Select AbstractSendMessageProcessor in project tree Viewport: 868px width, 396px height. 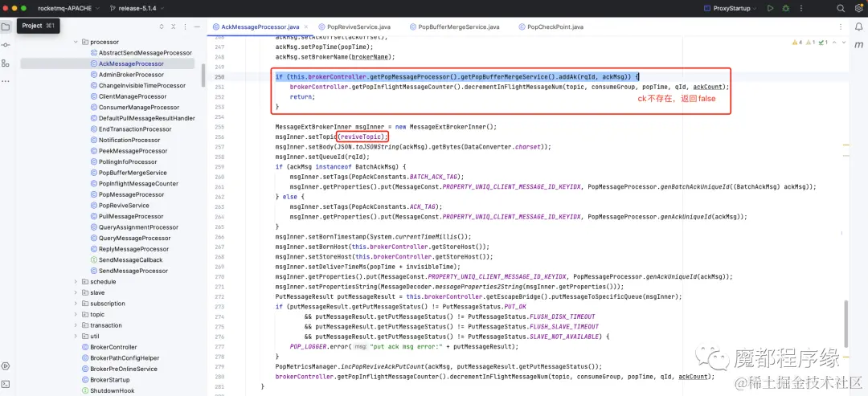145,52
